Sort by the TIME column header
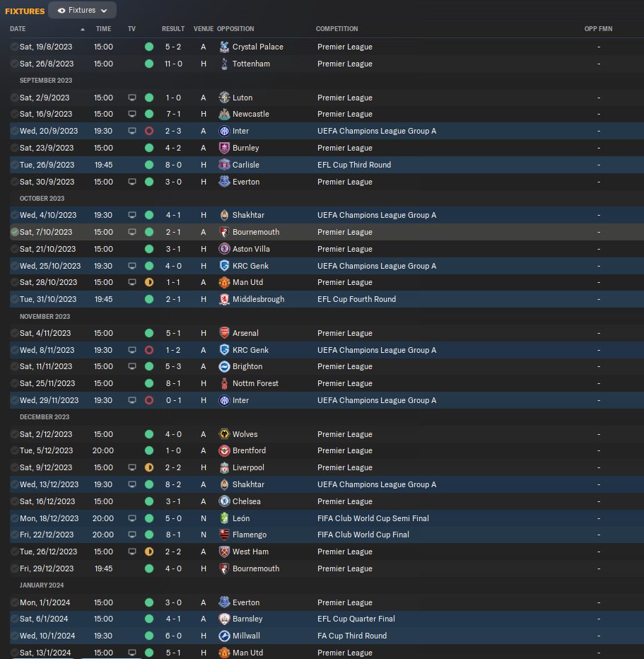644x659 pixels. [103, 28]
